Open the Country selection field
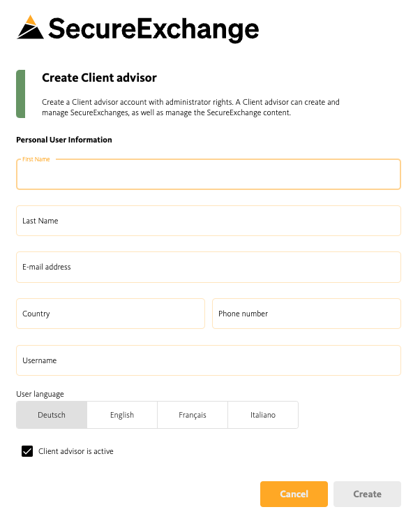The width and height of the screenshot is (420, 528). coord(111,314)
